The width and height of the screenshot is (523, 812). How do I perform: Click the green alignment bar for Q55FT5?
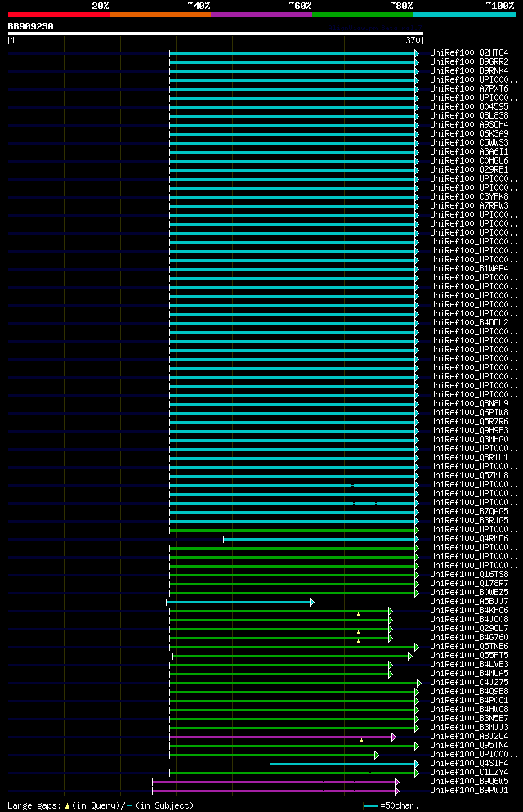[x=293, y=656]
